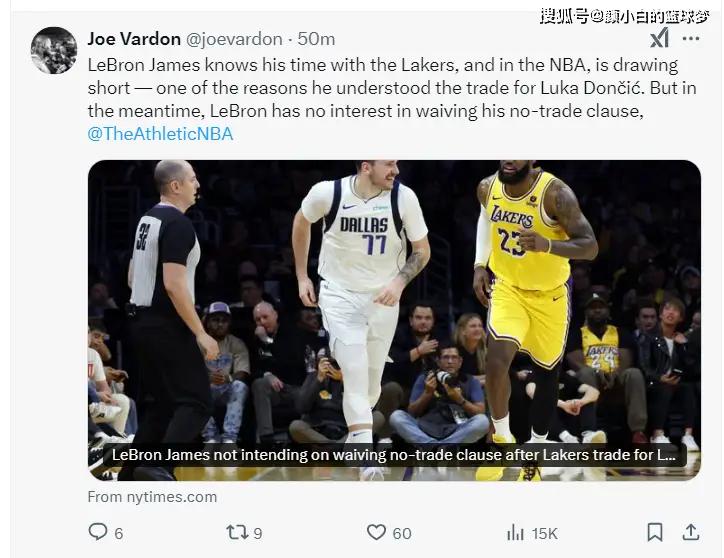Open the @TheAthleticNBA mention
Viewport: 724px width, 558px height.
pos(161,133)
